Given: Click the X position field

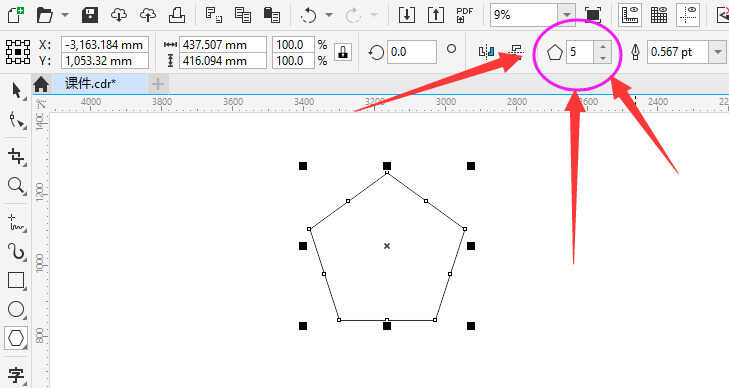Looking at the screenshot, I should pyautogui.click(x=105, y=45).
